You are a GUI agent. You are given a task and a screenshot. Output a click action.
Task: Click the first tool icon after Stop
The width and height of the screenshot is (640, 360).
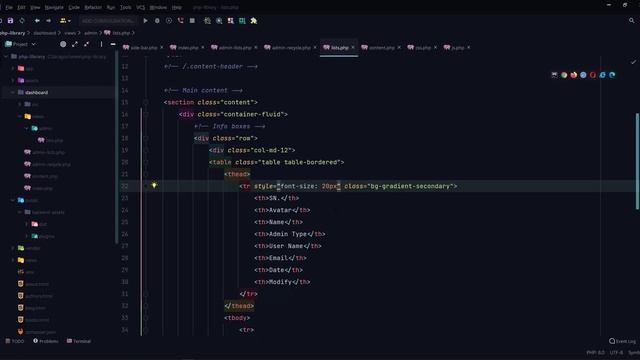pyautogui.click(x=207, y=20)
